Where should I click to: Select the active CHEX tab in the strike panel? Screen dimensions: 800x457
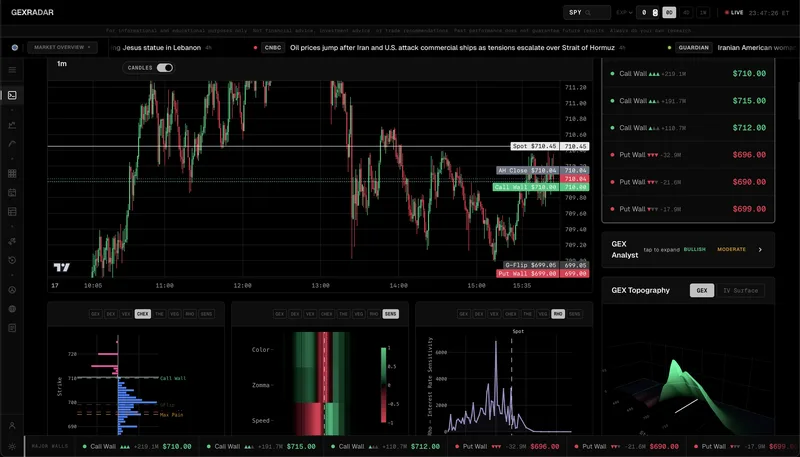pyautogui.click(x=143, y=314)
